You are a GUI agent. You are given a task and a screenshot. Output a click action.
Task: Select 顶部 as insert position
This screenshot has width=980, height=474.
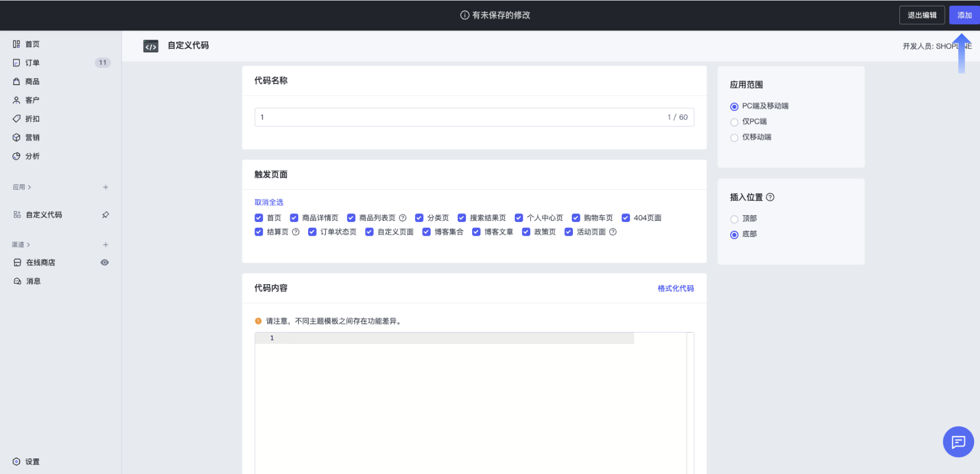pyautogui.click(x=734, y=219)
